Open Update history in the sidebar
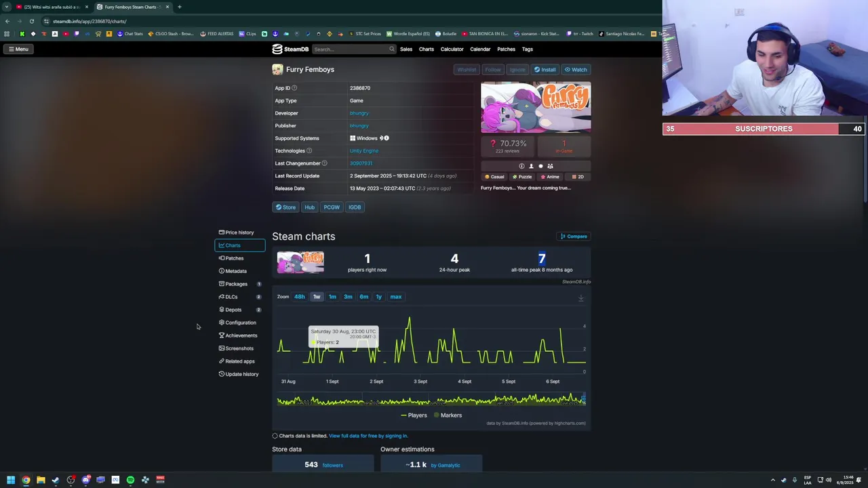 [x=239, y=374]
